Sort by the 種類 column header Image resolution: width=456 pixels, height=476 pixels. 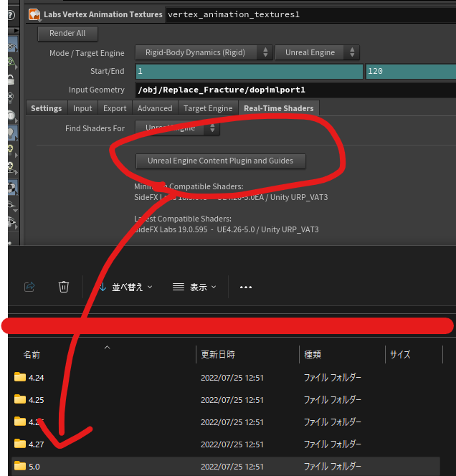(313, 355)
